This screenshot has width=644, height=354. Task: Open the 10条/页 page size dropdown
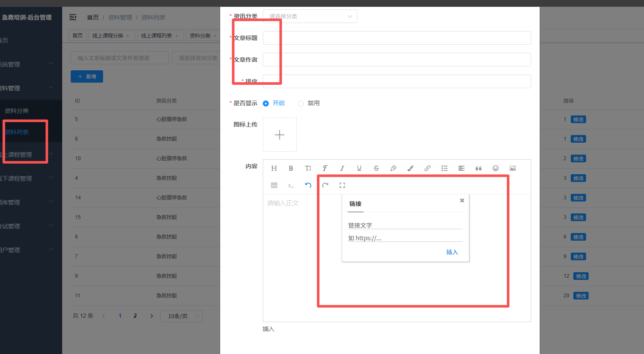click(x=181, y=316)
